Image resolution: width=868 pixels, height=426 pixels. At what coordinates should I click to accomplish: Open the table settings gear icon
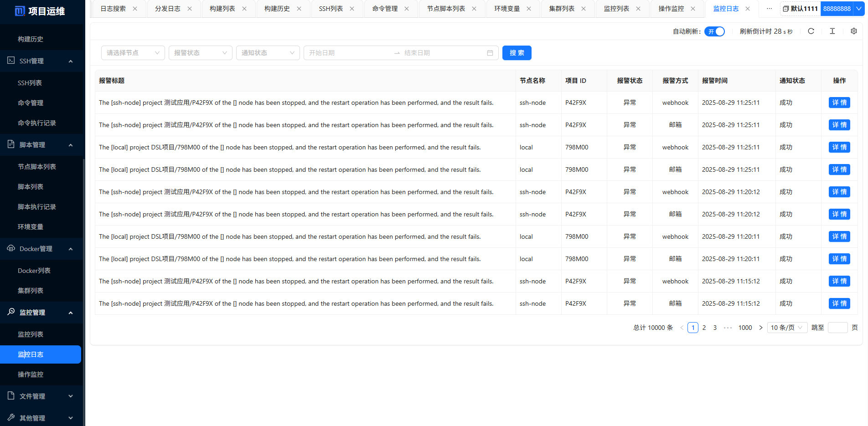pyautogui.click(x=853, y=31)
